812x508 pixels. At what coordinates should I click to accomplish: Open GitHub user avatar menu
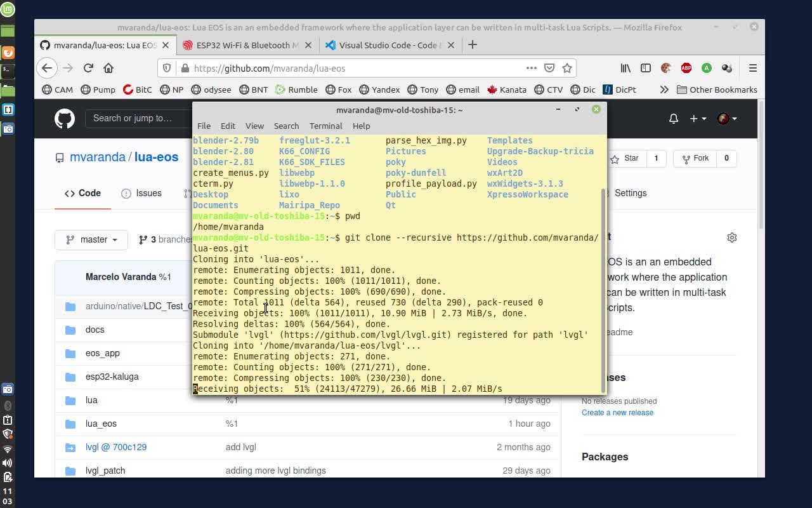pos(726,119)
